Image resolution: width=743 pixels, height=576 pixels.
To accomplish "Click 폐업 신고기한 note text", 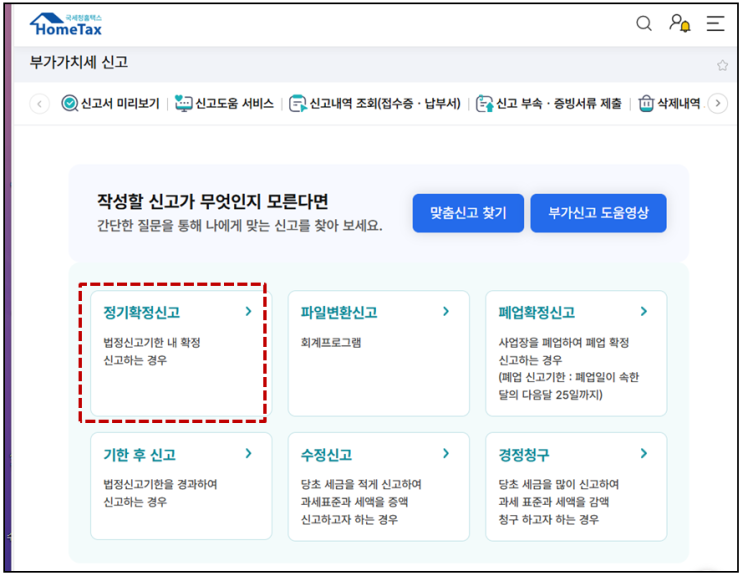I will point(569,386).
